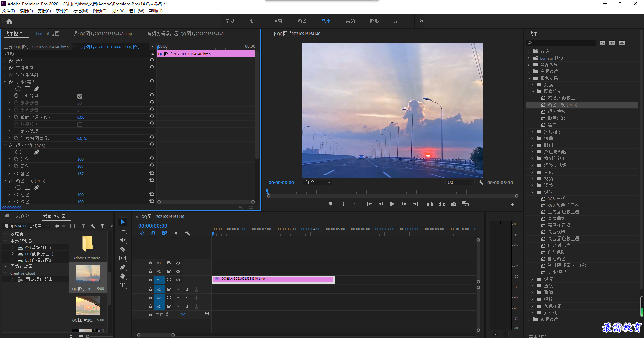
Task: Switch to the 项目: 未命名 tab
Action: [17, 217]
